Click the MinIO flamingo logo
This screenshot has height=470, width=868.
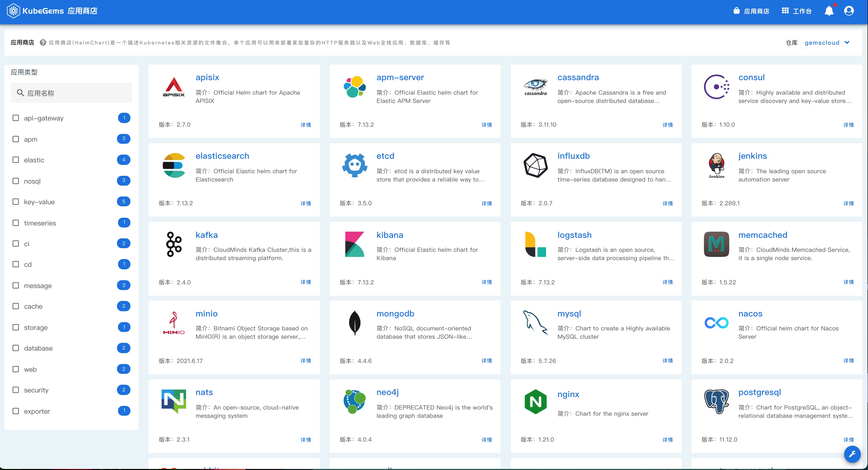[x=174, y=323]
